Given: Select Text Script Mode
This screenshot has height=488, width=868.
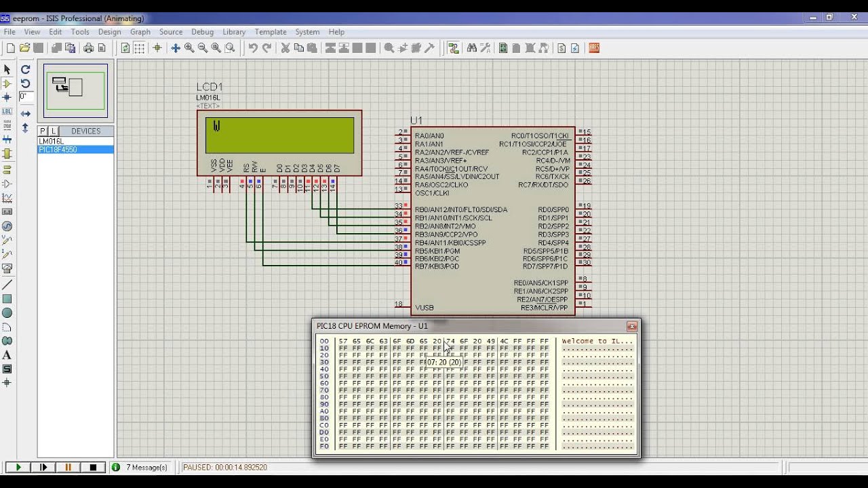Looking at the screenshot, I should tap(7, 125).
